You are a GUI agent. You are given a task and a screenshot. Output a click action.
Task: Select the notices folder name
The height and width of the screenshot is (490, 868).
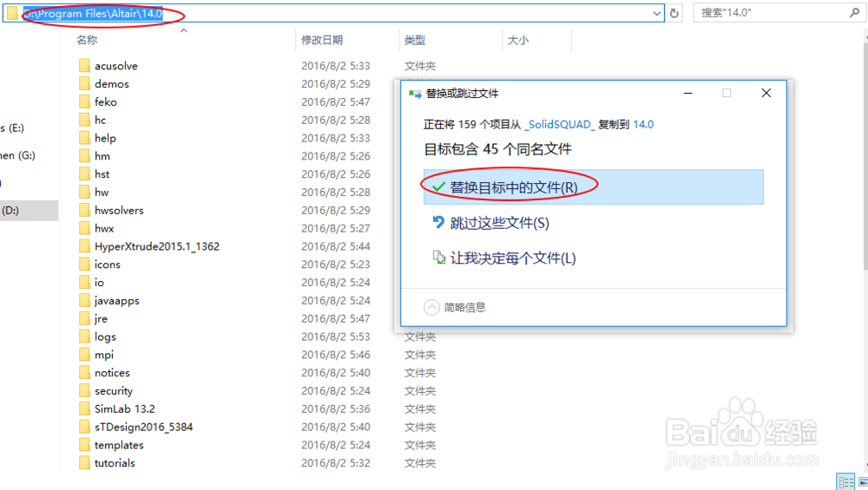(112, 373)
